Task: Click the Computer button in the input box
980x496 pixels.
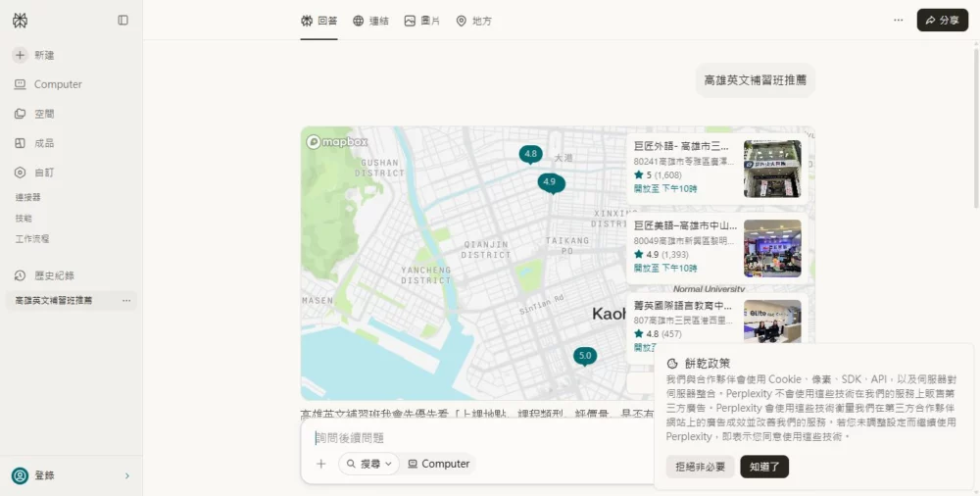Action: coord(438,464)
